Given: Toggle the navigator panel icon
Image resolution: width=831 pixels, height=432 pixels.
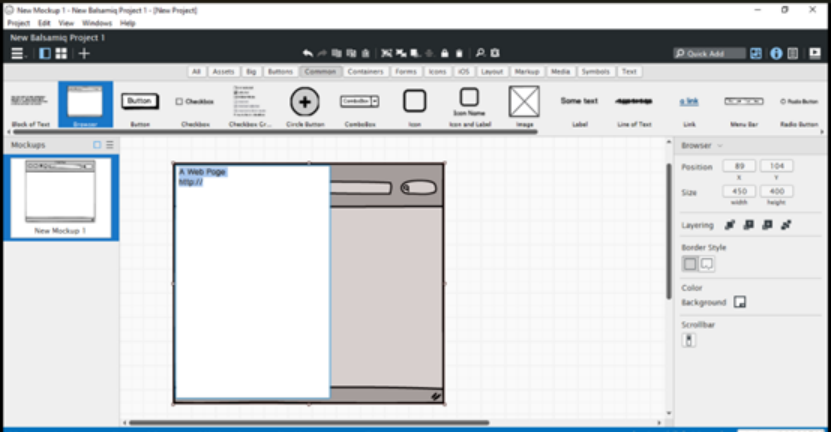Looking at the screenshot, I should point(45,54).
